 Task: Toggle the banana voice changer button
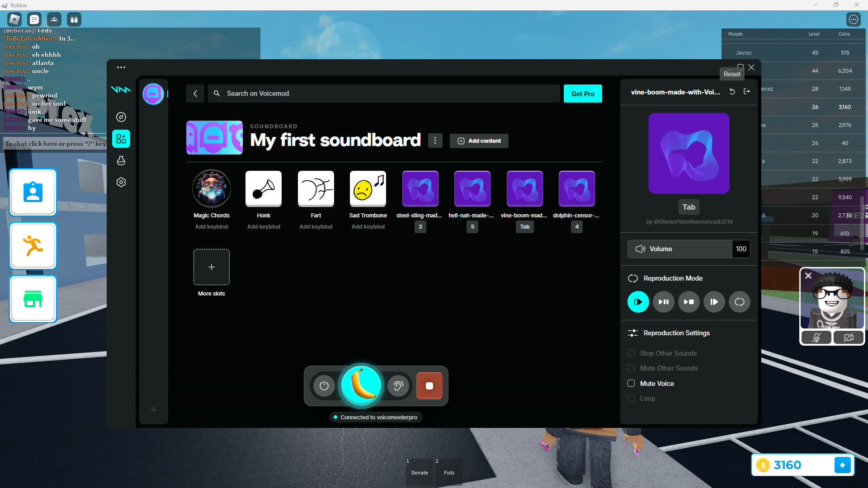coord(362,386)
